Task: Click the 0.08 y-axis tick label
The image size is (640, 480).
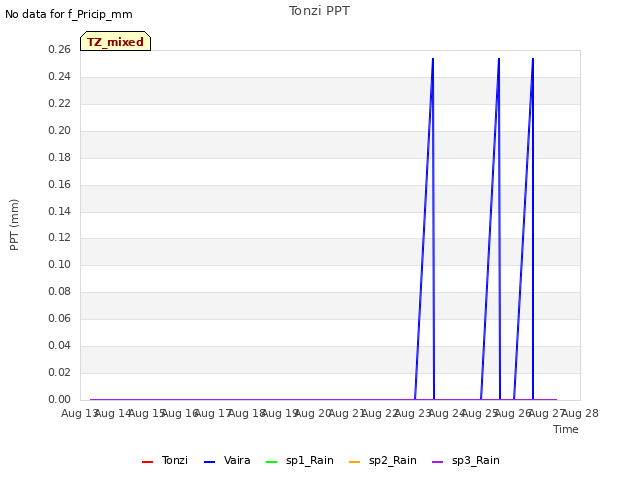Action: (60, 291)
